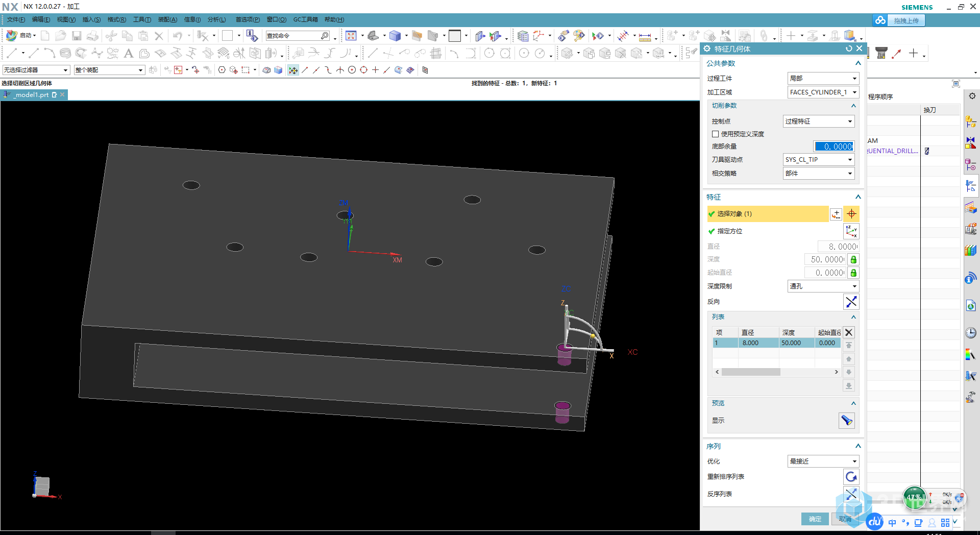
Task: Toggle the Depth lock icon
Action: [x=853, y=259]
